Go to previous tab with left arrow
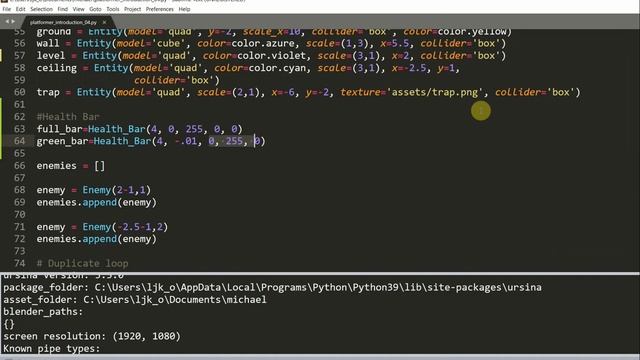Image resolution: width=640 pixels, height=360 pixels. coord(7,22)
